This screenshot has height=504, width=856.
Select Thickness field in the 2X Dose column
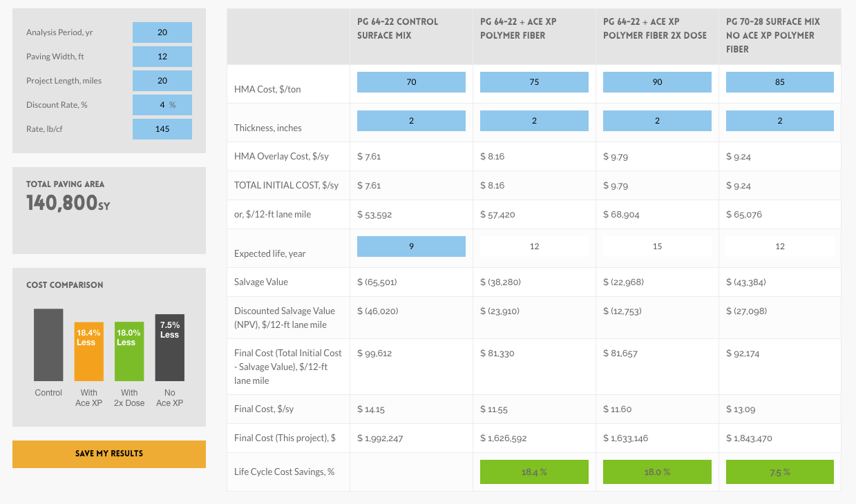657,121
